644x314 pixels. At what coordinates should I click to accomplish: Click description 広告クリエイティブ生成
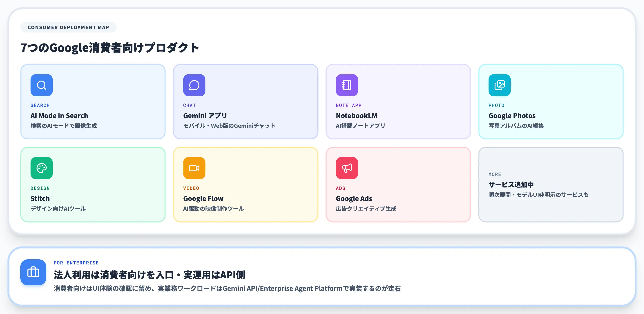[x=366, y=208]
